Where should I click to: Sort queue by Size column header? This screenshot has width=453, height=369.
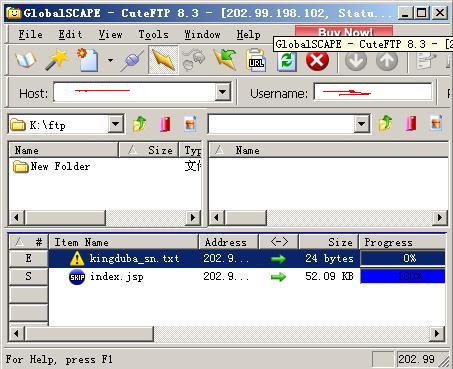pyautogui.click(x=329, y=242)
